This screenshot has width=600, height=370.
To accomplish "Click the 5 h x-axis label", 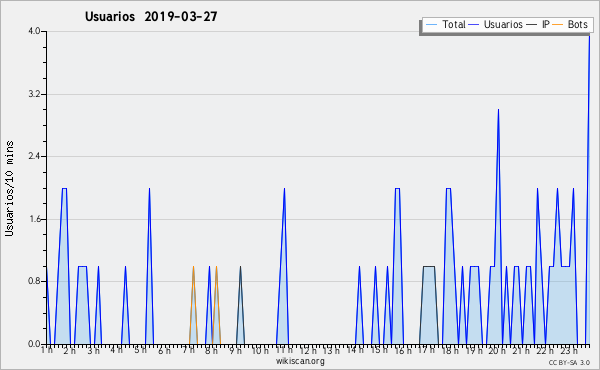I will pyautogui.click(x=140, y=350).
